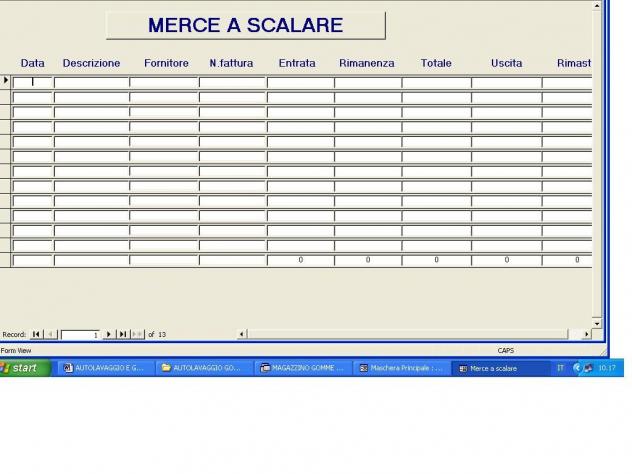
Task: Click the N.fattura column header label
Action: click(231, 63)
